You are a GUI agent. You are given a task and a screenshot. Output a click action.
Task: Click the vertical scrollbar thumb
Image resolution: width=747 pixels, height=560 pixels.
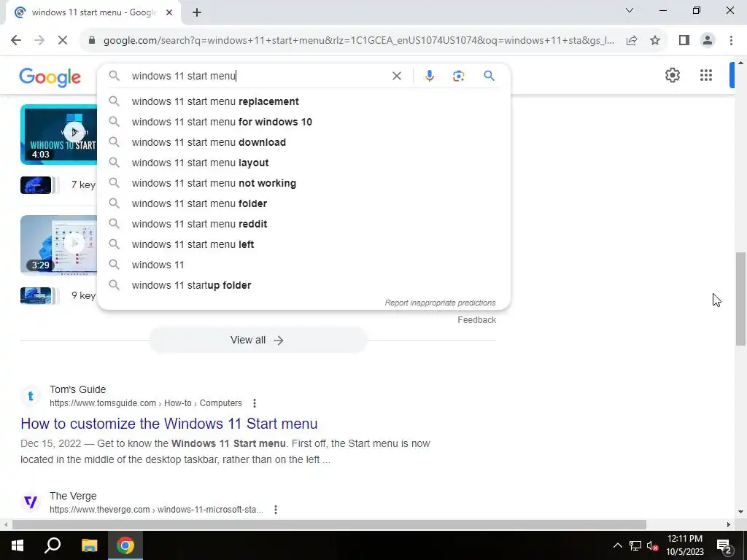click(740, 299)
